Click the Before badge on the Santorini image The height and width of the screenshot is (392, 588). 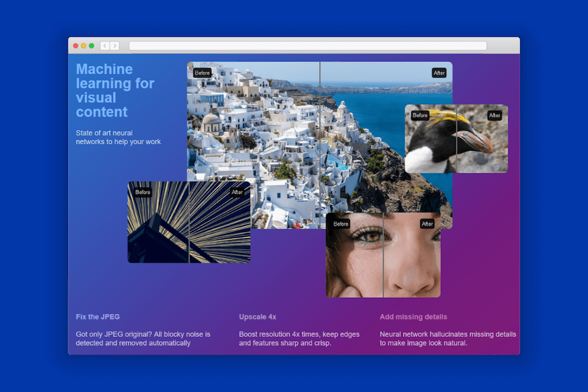tap(202, 73)
